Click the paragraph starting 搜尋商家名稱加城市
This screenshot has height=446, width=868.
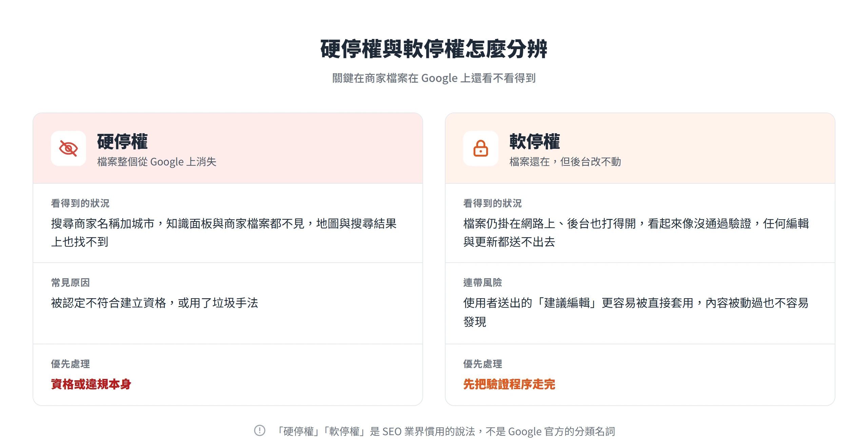[224, 233]
